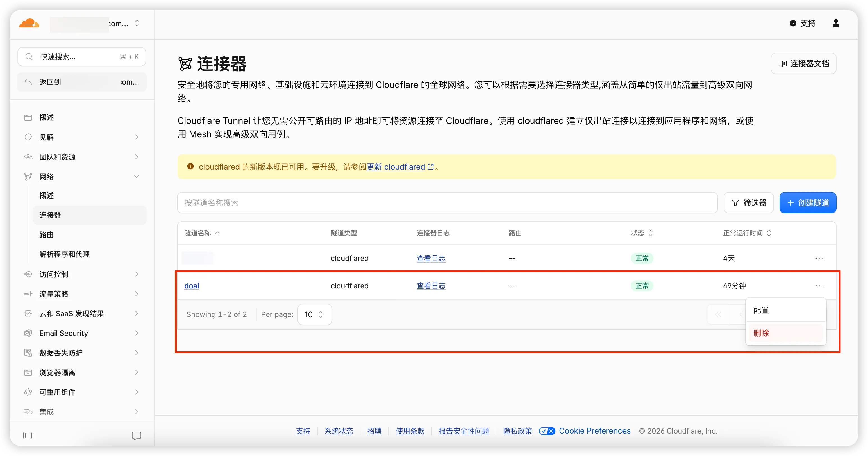View logs for the doai tunnel

[x=431, y=286]
